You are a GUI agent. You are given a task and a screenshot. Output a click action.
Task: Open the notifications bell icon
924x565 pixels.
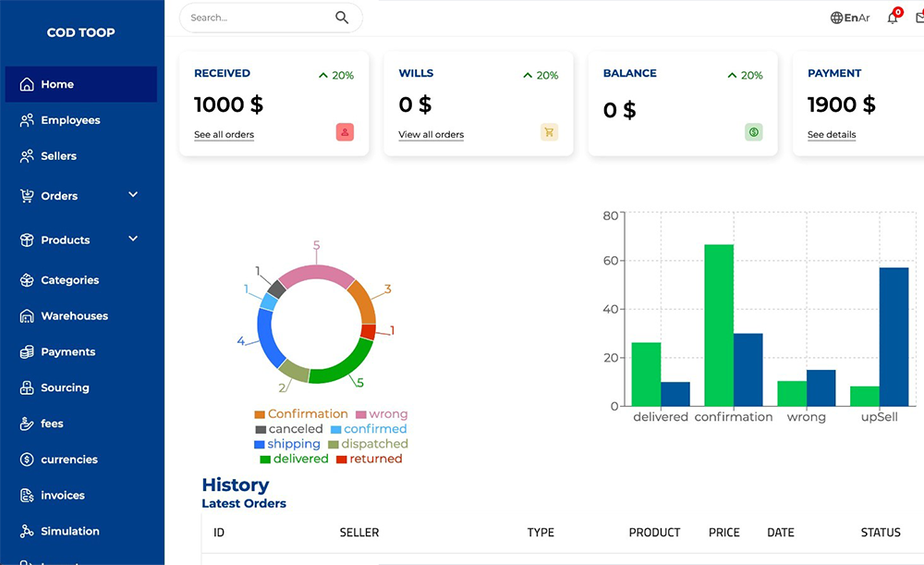coord(893,18)
